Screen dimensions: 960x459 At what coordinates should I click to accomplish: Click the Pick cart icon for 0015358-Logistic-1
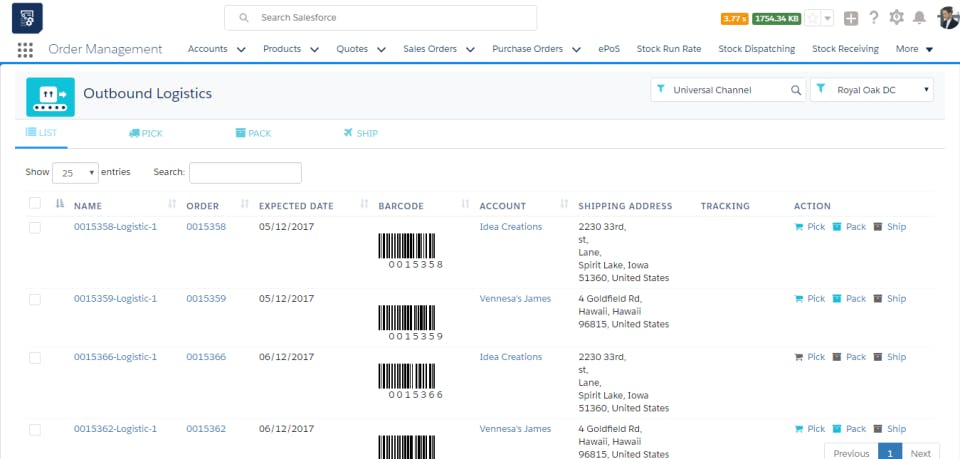pos(798,227)
